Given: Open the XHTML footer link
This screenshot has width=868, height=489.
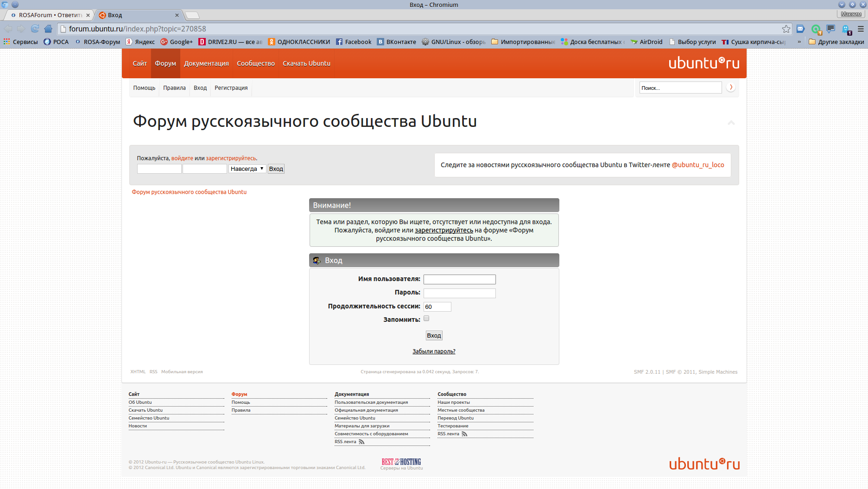Looking at the screenshot, I should click(138, 372).
